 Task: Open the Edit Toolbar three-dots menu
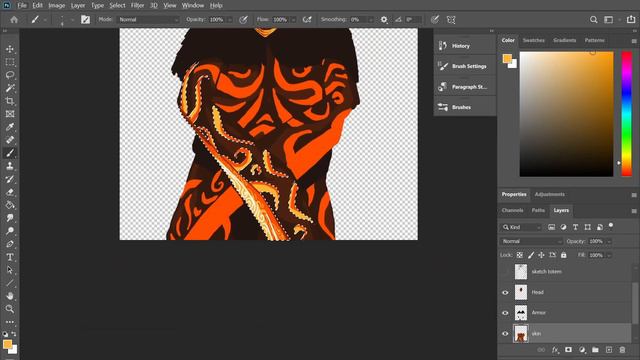tap(10, 322)
